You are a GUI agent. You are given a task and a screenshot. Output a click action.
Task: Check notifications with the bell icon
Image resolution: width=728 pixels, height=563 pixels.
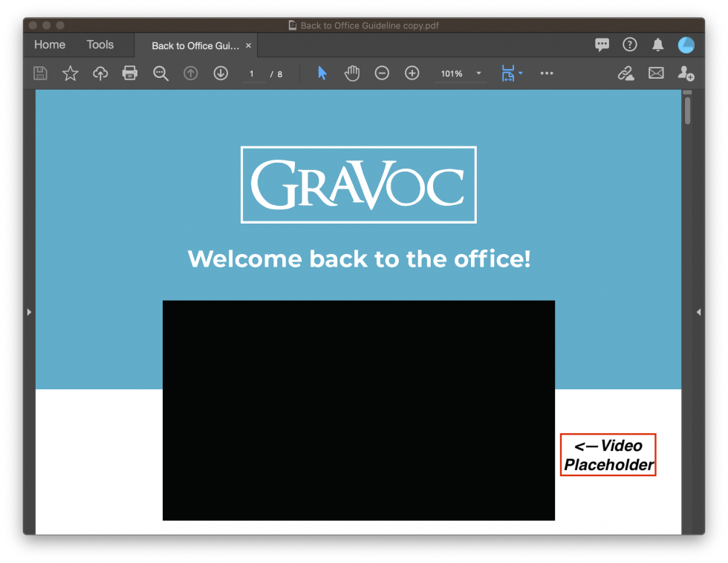point(657,45)
